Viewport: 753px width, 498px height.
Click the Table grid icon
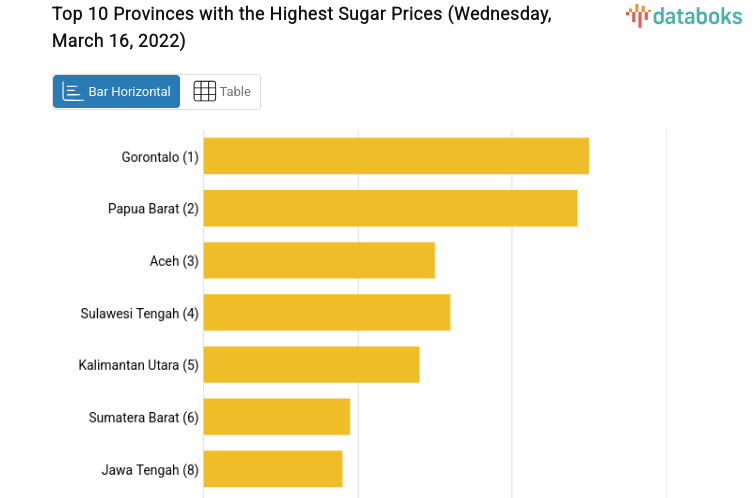[205, 92]
